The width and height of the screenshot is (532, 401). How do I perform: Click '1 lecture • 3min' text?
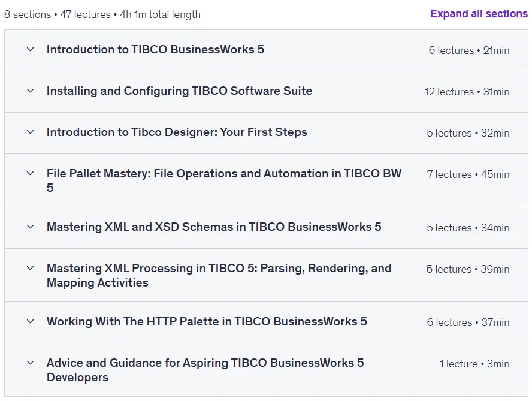click(474, 364)
